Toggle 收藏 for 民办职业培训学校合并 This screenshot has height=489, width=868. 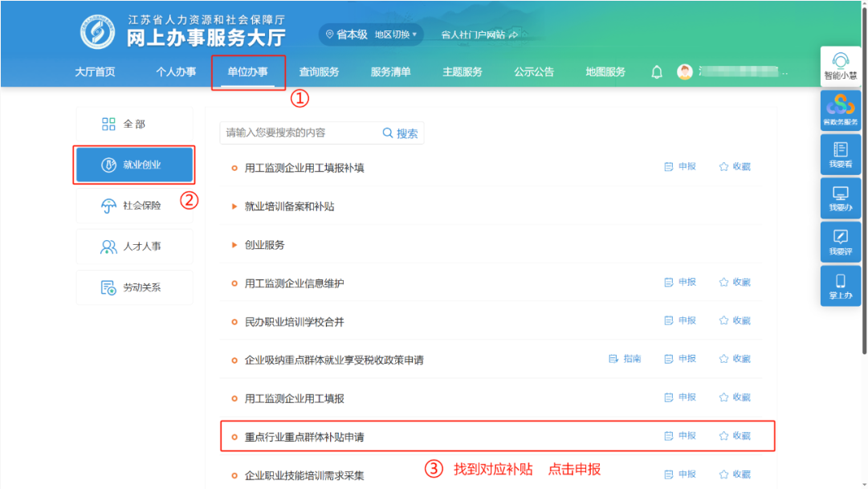(735, 321)
